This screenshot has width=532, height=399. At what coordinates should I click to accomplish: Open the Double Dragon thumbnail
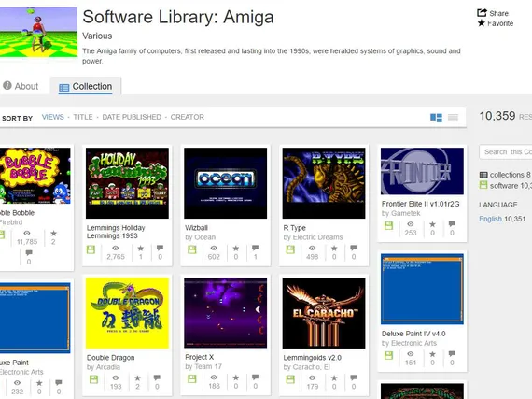click(x=127, y=313)
